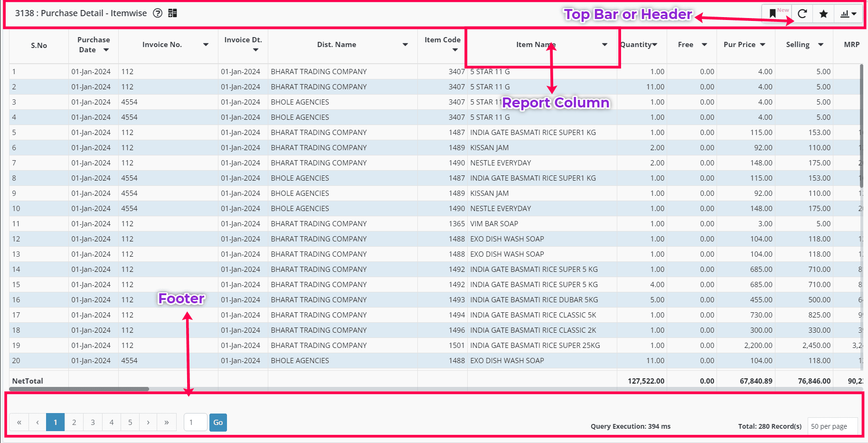This screenshot has height=443, width=868.
Task: Click the 'Total: 280 Record(s)' text
Action: (770, 426)
